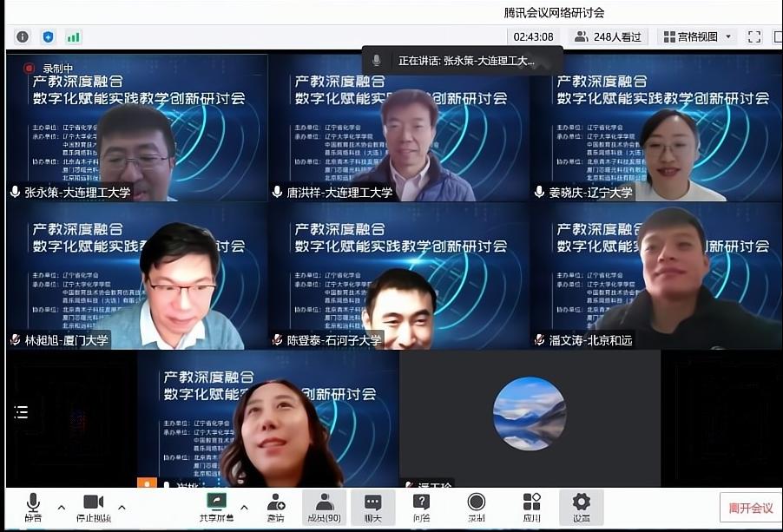The image size is (783, 532).
Task: Expand video options arrow beside camera
Action: point(122,507)
